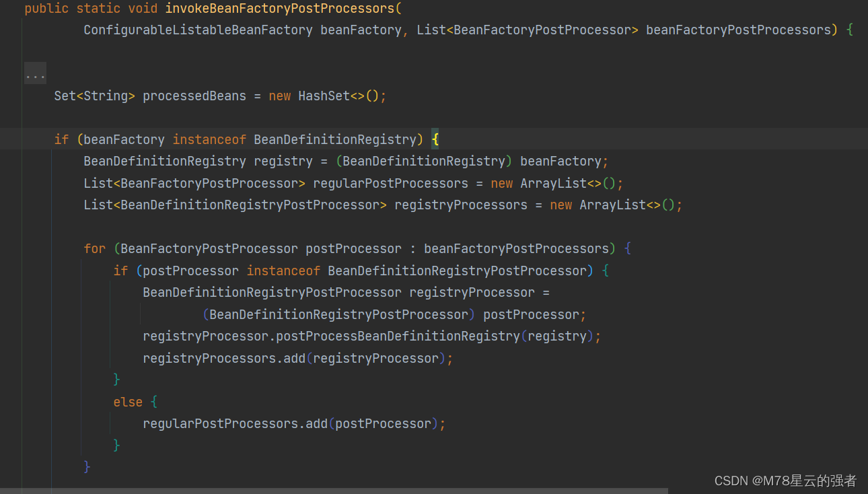
Task: Click the horizontal scrollbar at editor bottom
Action: click(x=334, y=491)
